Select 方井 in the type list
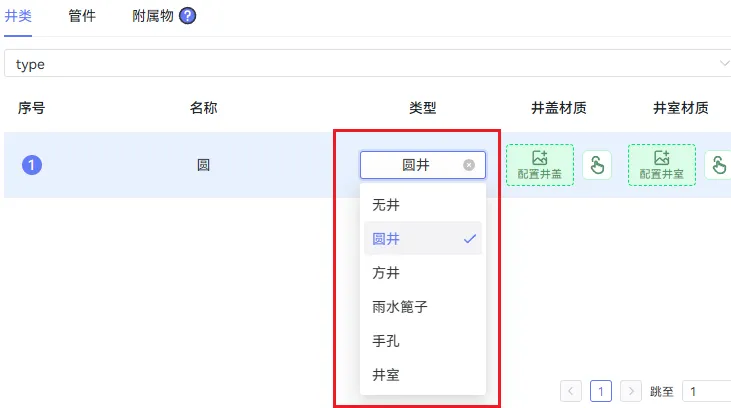 [423, 273]
